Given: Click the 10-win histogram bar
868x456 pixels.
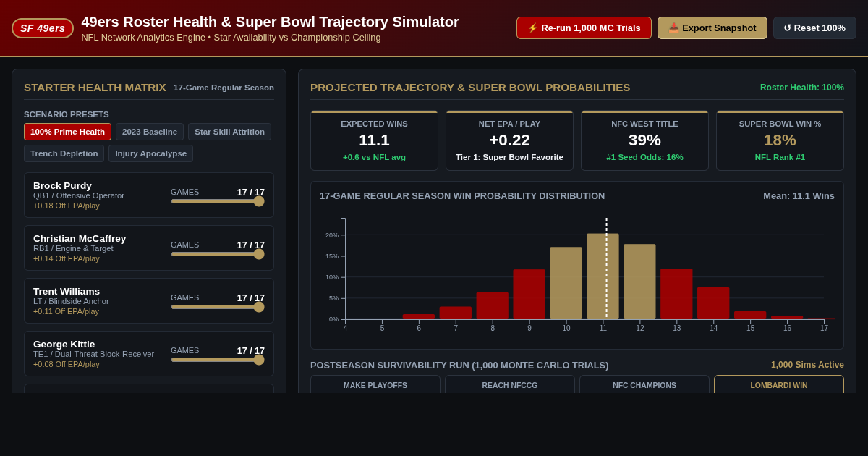Looking at the screenshot, I should pos(566,283).
